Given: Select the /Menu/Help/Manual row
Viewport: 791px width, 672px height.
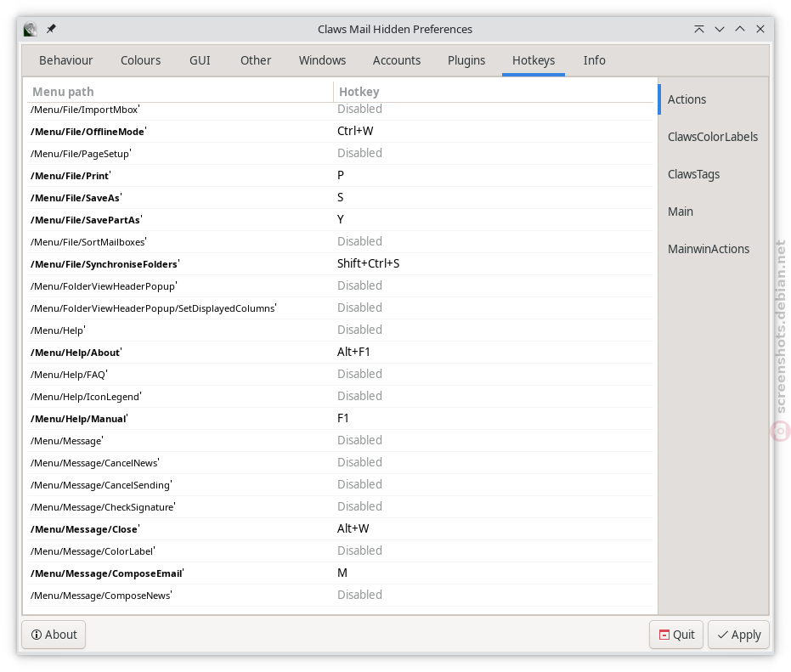Looking at the screenshot, I should [341, 419].
